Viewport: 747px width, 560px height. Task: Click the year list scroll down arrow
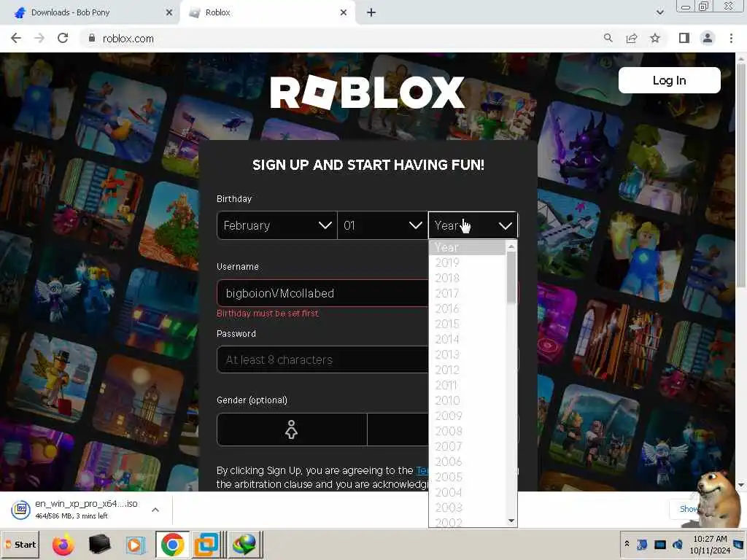[511, 521]
